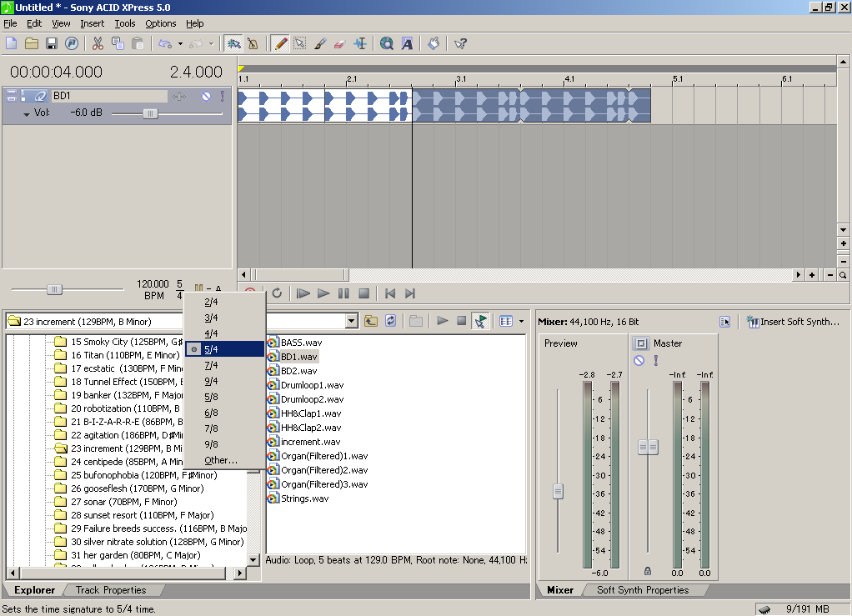Play project from start
852x616 pixels.
tap(303, 293)
